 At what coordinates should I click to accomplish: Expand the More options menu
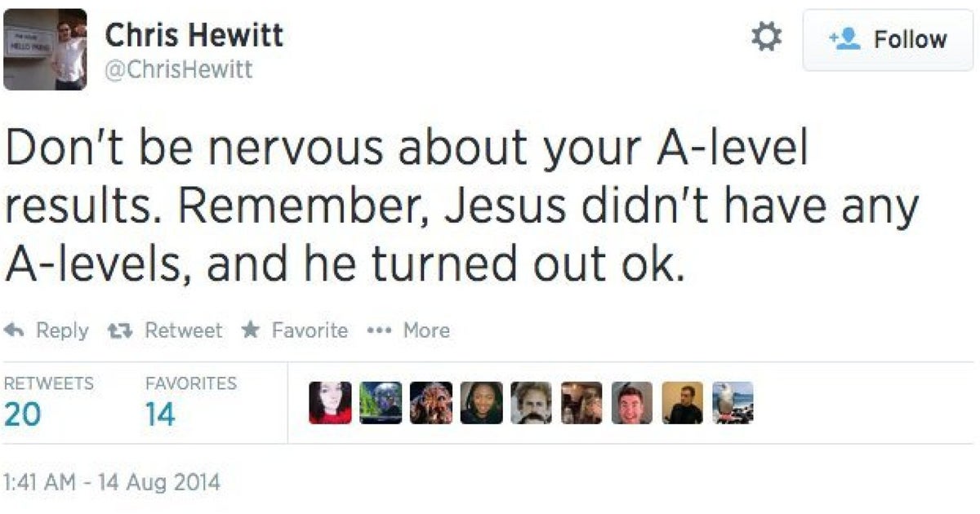(408, 330)
